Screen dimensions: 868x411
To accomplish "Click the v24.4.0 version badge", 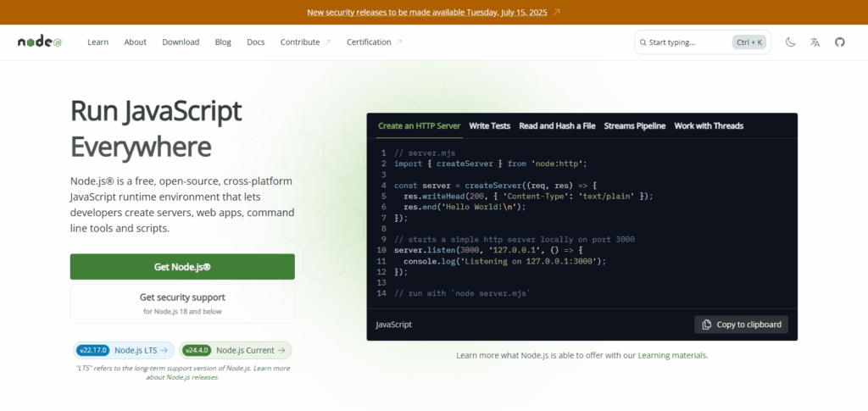I will [x=197, y=350].
